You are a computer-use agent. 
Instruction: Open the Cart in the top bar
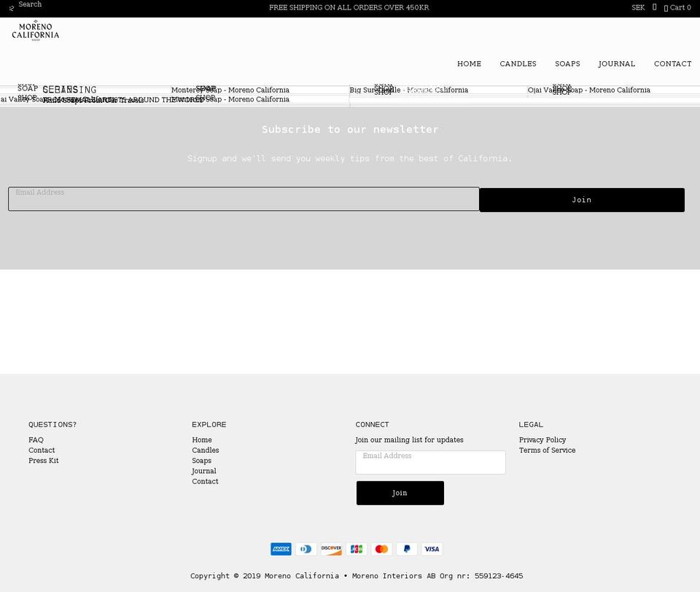[x=677, y=7]
